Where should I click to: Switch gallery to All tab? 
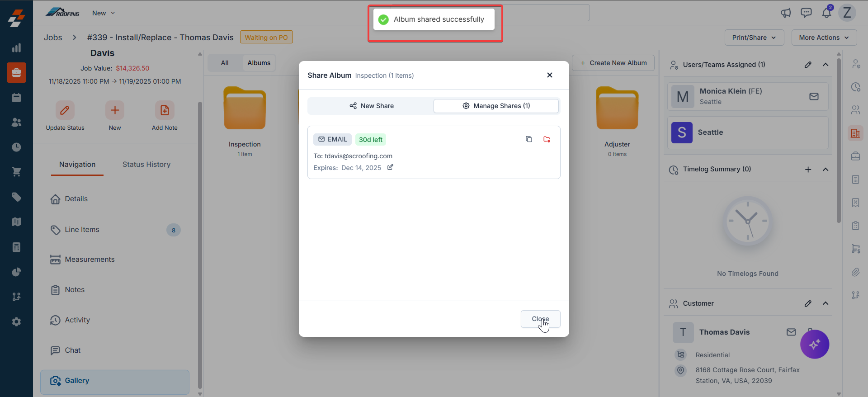click(225, 63)
